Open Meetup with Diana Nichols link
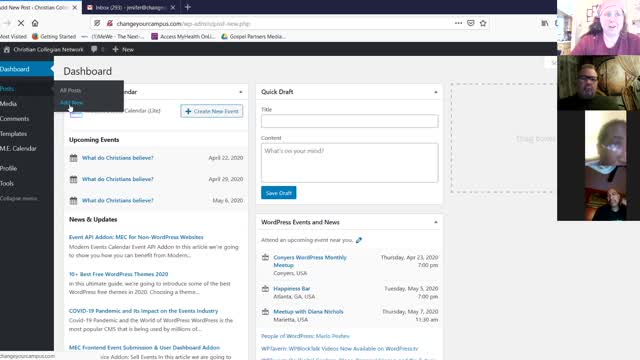 308,312
